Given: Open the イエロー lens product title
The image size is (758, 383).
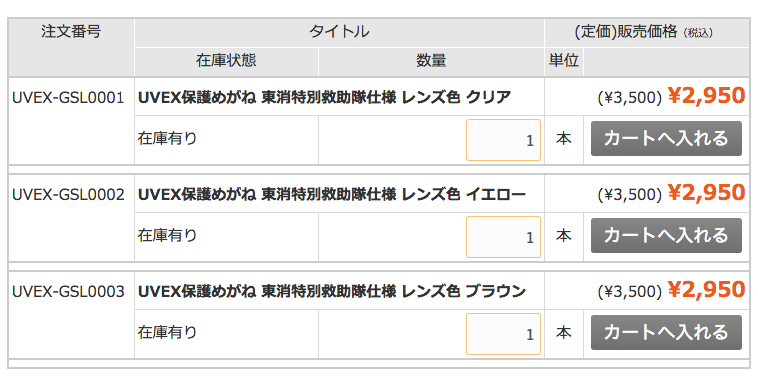Looking at the screenshot, I should click(x=332, y=194).
